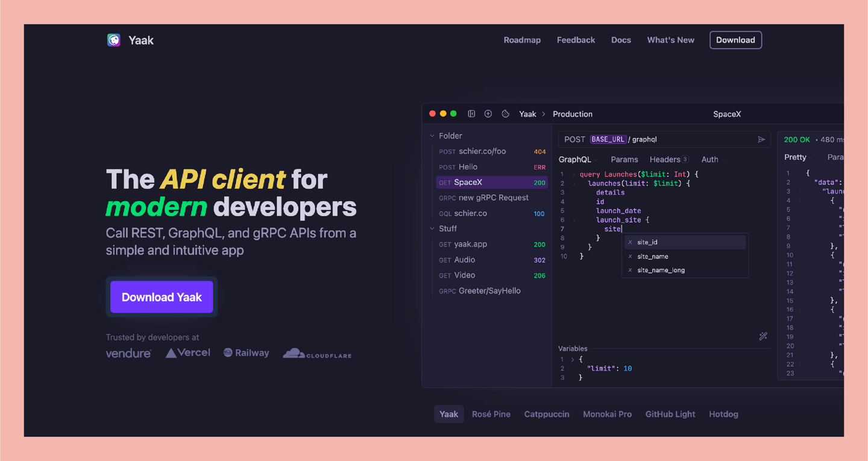Click the Download button in the header
This screenshot has width=868, height=461.
(x=735, y=40)
